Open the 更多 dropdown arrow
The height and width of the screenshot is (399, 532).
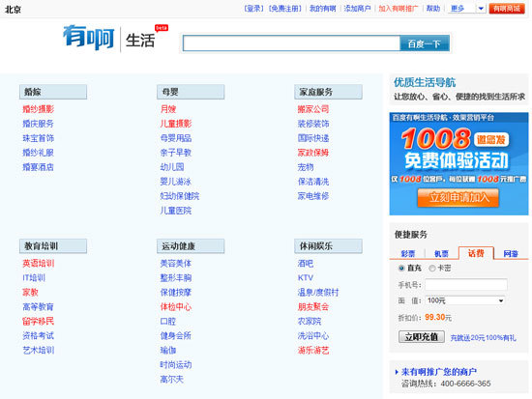pyautogui.click(x=481, y=9)
